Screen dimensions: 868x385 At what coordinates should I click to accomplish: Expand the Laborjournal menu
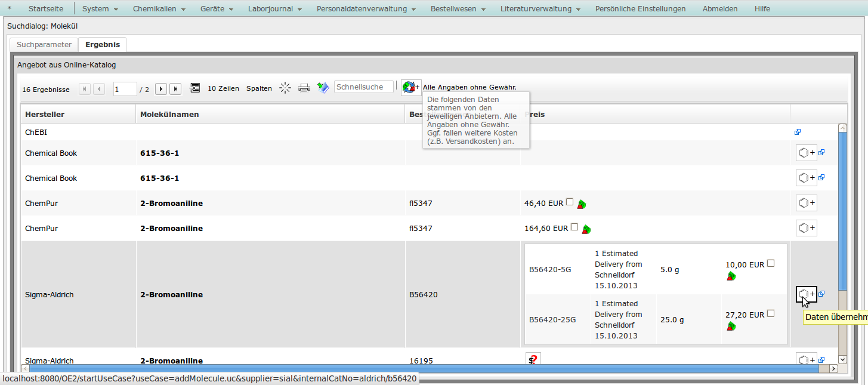[x=274, y=9]
